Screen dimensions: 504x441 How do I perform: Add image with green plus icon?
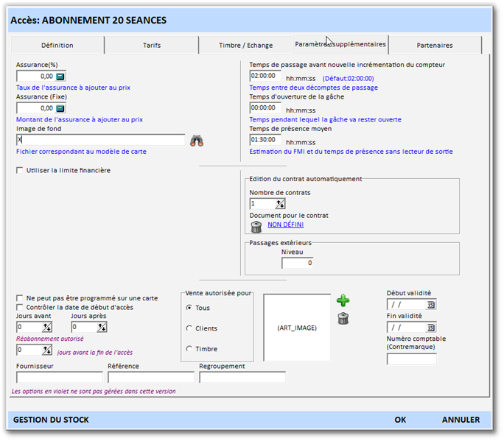(343, 300)
